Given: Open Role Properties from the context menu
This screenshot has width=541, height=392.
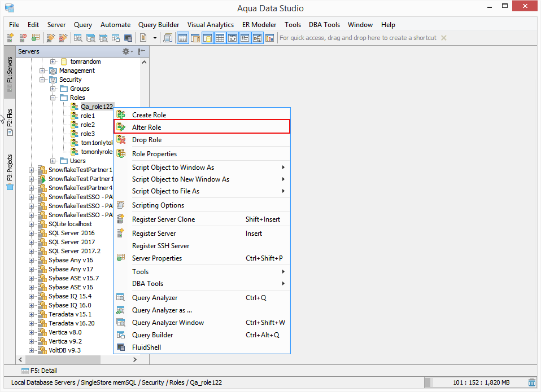Looking at the screenshot, I should 202,153.
